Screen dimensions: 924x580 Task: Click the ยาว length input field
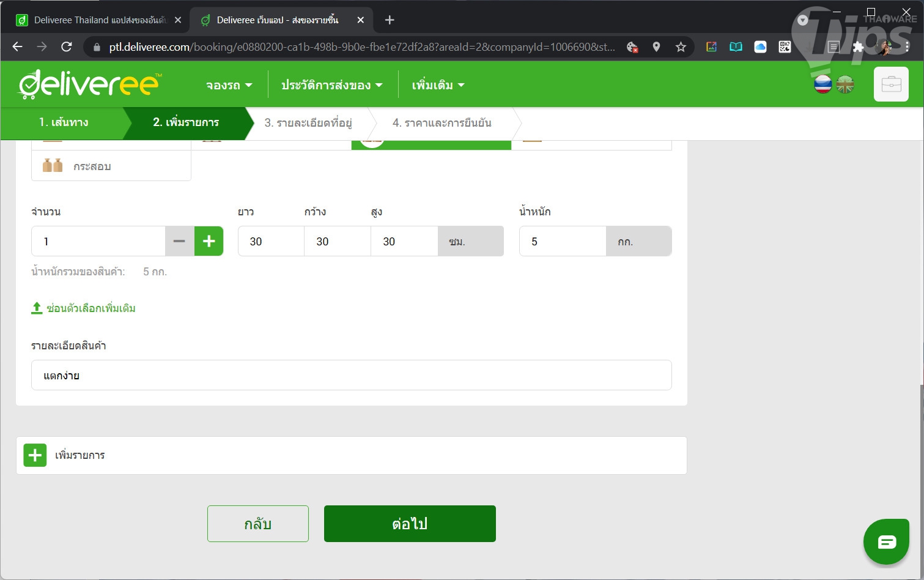pyautogui.click(x=271, y=241)
